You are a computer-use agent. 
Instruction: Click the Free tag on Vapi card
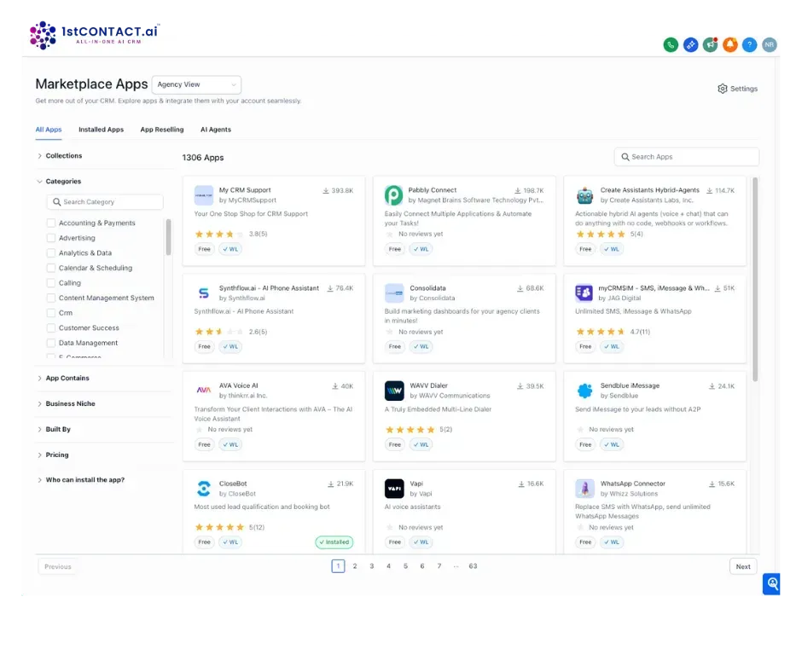pyautogui.click(x=394, y=542)
